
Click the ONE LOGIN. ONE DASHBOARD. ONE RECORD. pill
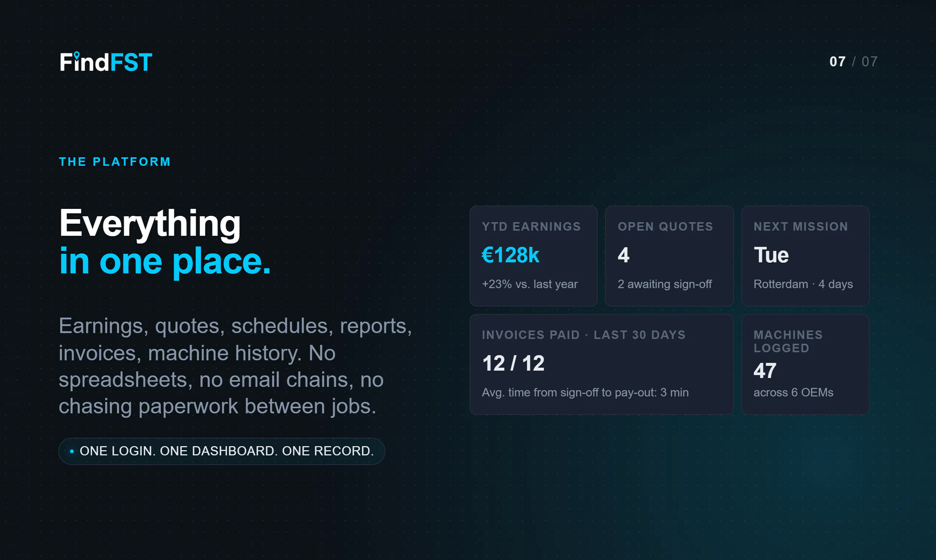tap(222, 451)
